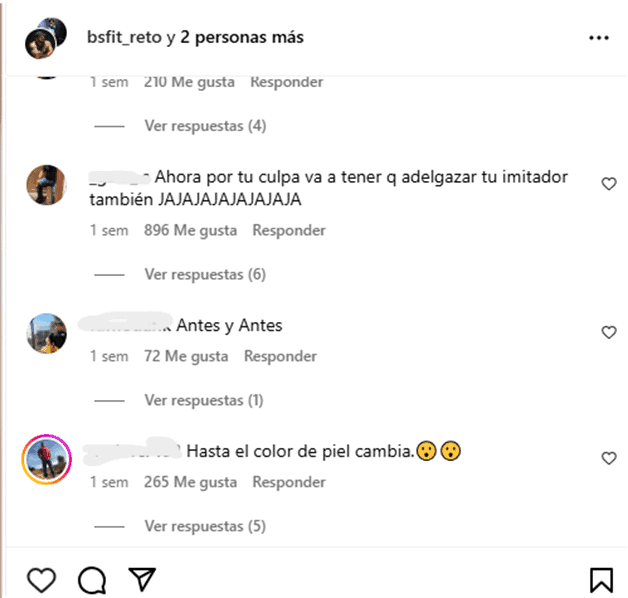Expand Ver respuestas (1)

pyautogui.click(x=204, y=400)
